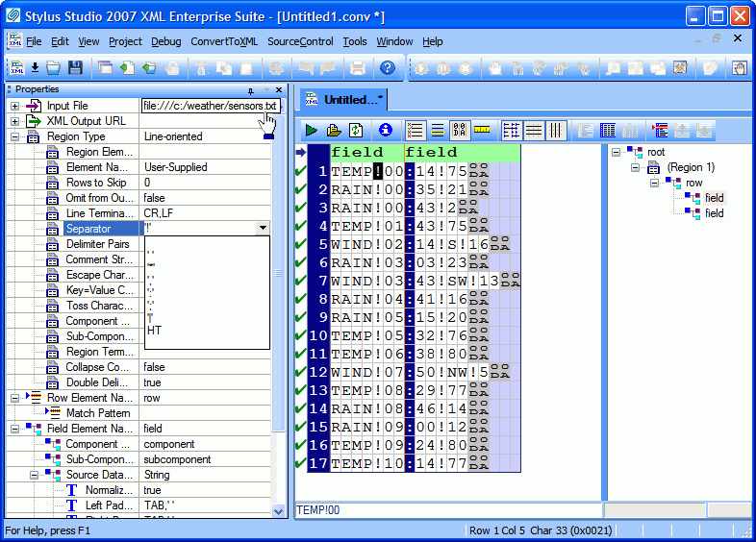Open the Separator dropdown arrow
Screen dimensions: 756x542
point(263,228)
